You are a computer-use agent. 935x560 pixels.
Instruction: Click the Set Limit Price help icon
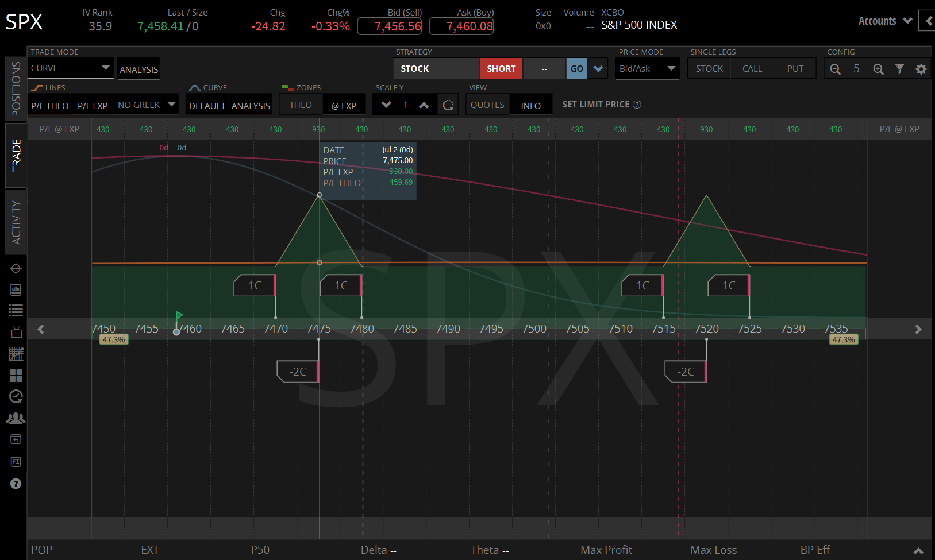(x=637, y=105)
